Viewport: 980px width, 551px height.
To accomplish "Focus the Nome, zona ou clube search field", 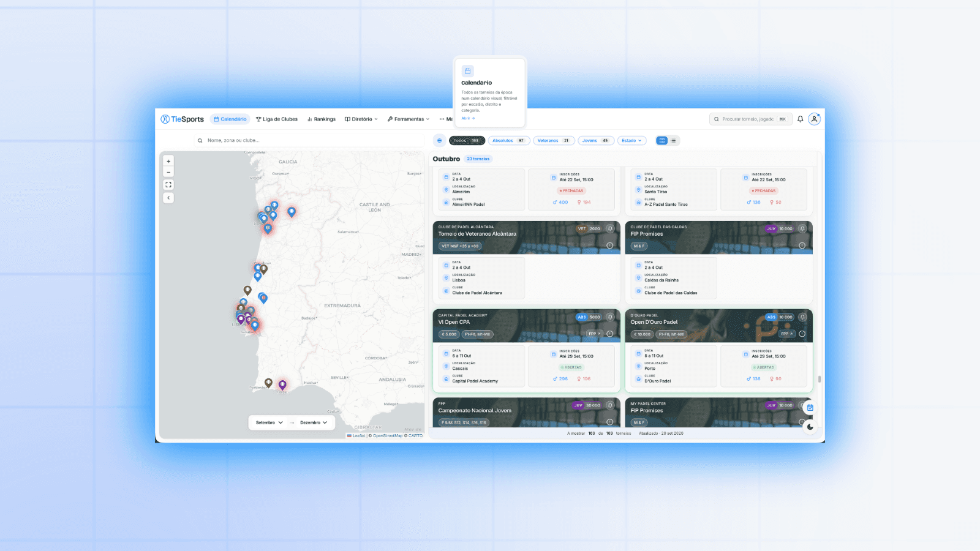I will pyautogui.click(x=309, y=140).
